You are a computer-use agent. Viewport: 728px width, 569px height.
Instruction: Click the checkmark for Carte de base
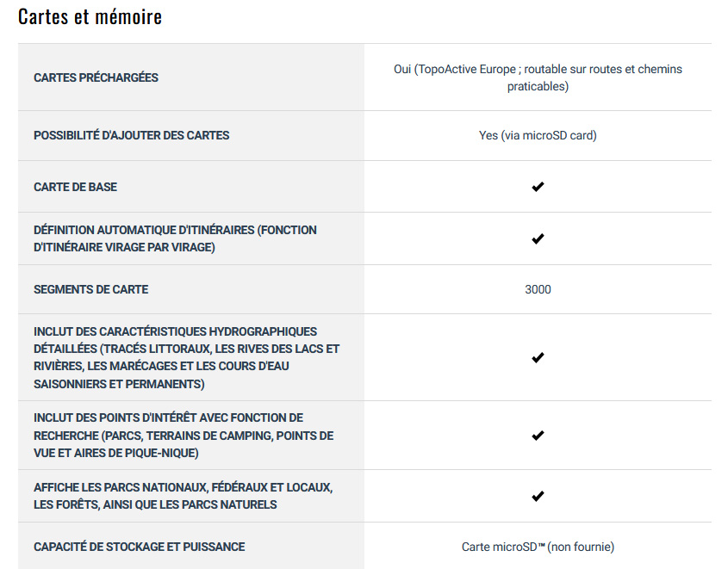538,187
